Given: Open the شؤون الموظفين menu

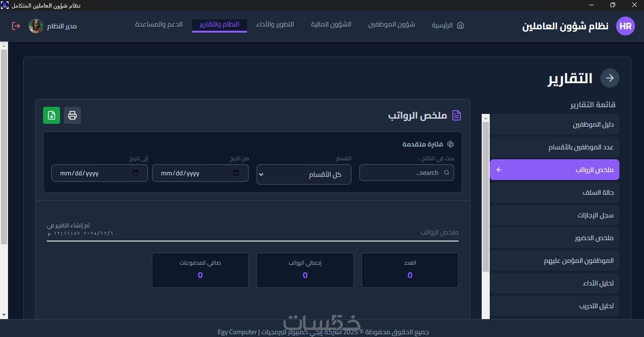Looking at the screenshot, I should [x=392, y=25].
